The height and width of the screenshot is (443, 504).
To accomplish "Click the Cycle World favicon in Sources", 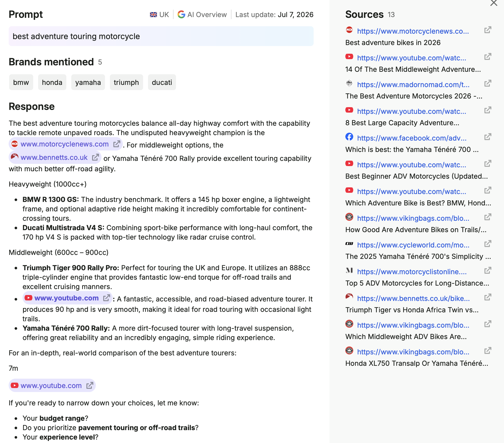I will (349, 244).
